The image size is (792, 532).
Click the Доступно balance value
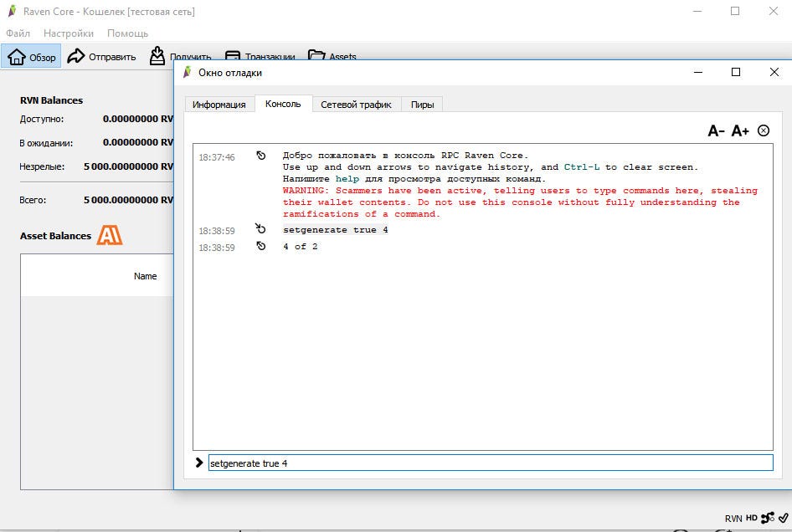(x=138, y=119)
